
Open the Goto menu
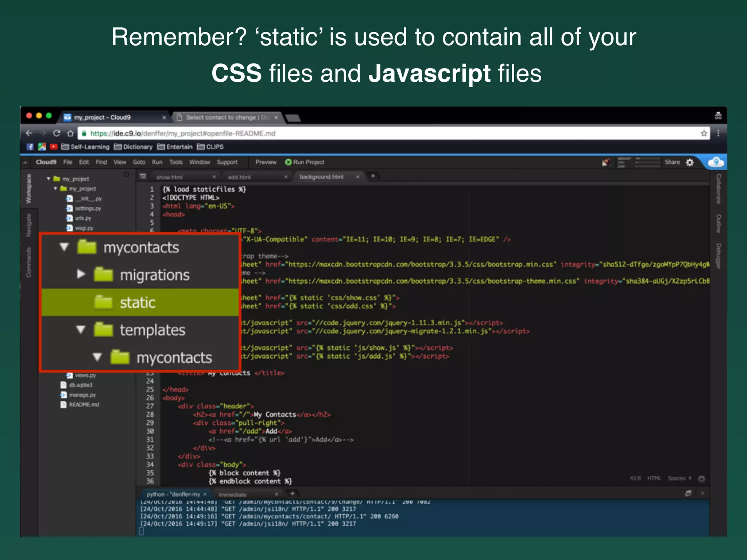coord(139,162)
